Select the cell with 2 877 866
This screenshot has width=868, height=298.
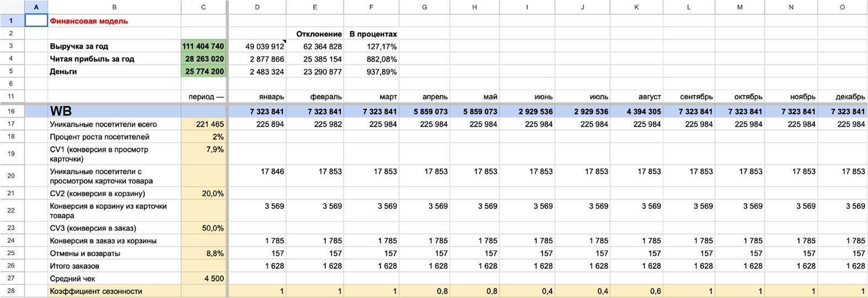pyautogui.click(x=258, y=59)
